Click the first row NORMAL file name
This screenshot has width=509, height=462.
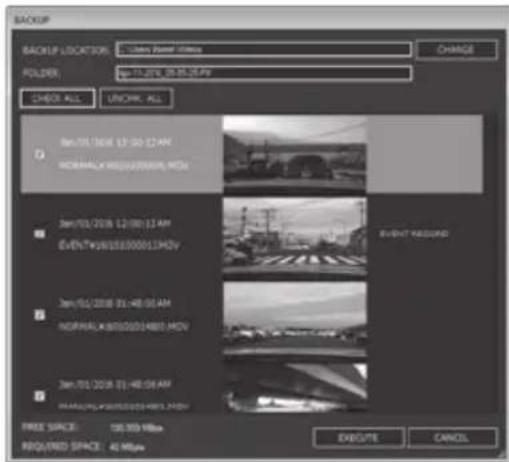[123, 166]
